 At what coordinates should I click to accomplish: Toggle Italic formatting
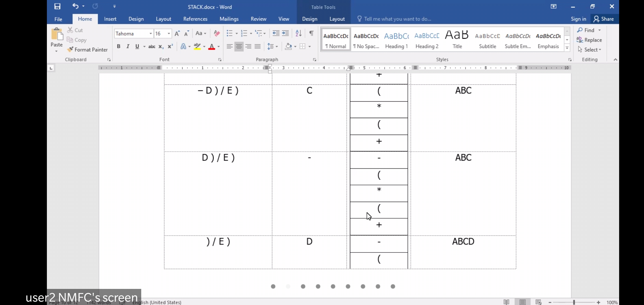(128, 47)
